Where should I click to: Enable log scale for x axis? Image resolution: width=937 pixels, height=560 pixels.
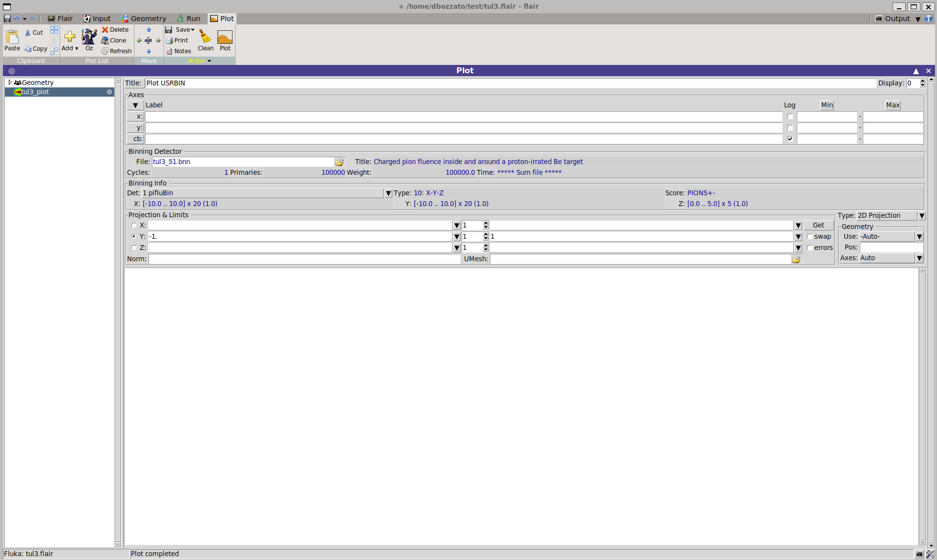[x=790, y=117]
